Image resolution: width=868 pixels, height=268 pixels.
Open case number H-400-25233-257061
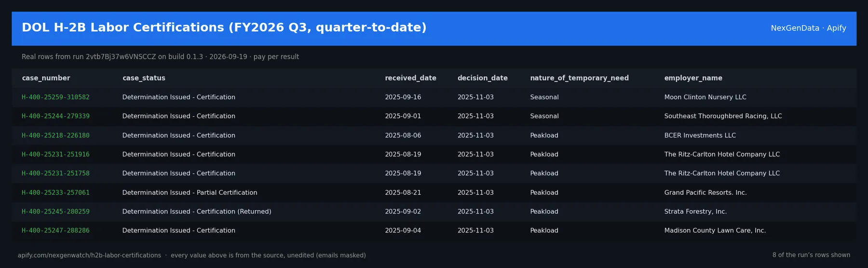point(55,192)
